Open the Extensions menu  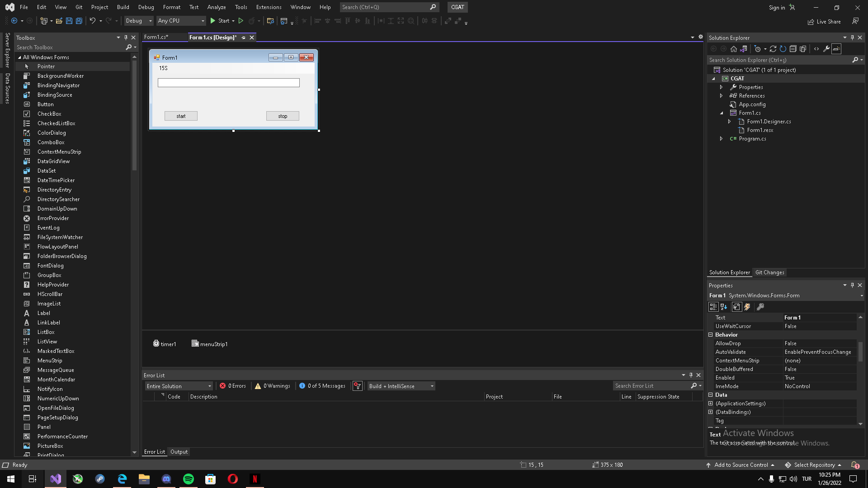269,7
